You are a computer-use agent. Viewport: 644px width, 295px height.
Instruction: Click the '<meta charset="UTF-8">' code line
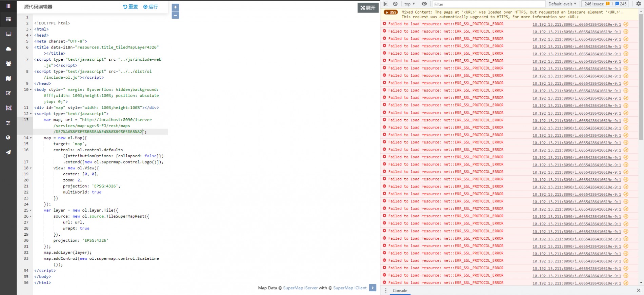pyautogui.click(x=60, y=41)
